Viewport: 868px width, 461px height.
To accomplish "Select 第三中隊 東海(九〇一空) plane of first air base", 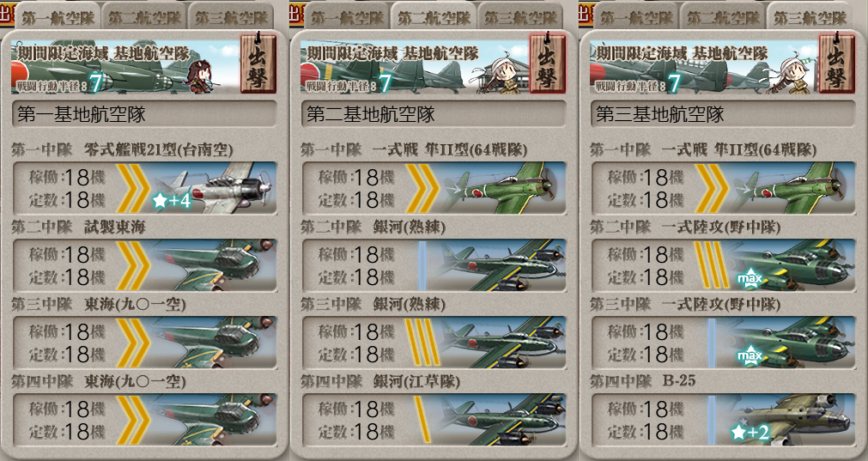I will (144, 342).
